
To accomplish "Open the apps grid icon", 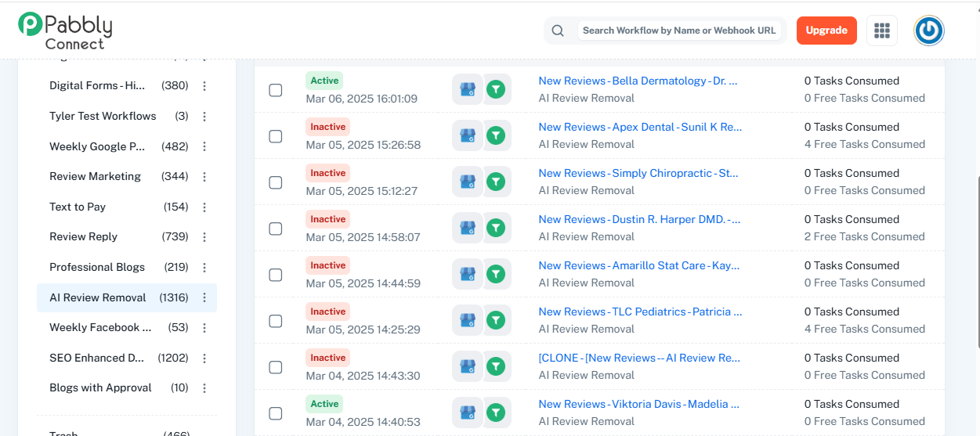I will point(882,31).
